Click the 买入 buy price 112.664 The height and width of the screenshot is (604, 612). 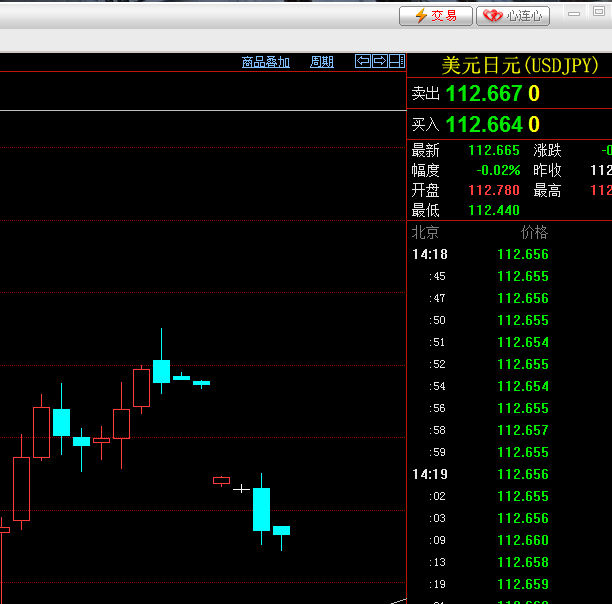(483, 125)
